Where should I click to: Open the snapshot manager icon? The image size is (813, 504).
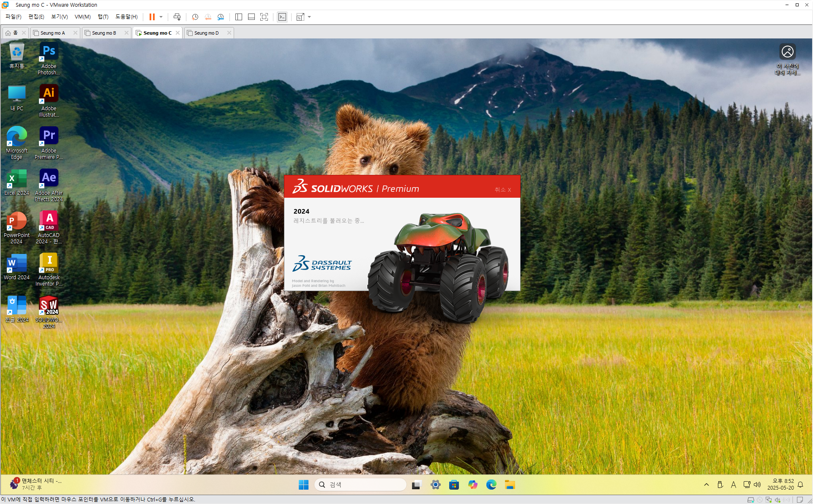click(221, 17)
